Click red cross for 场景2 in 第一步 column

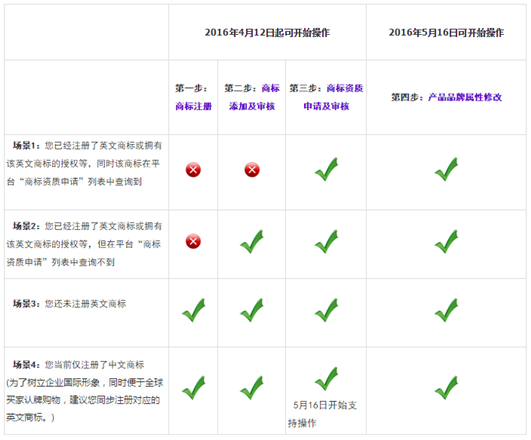[193, 242]
